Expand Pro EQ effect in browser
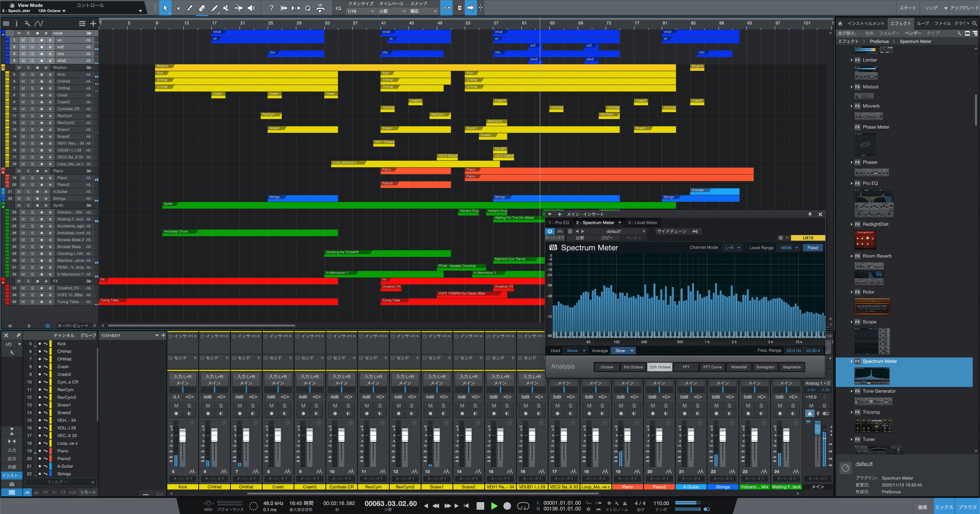This screenshot has height=514, width=980. 851,183
